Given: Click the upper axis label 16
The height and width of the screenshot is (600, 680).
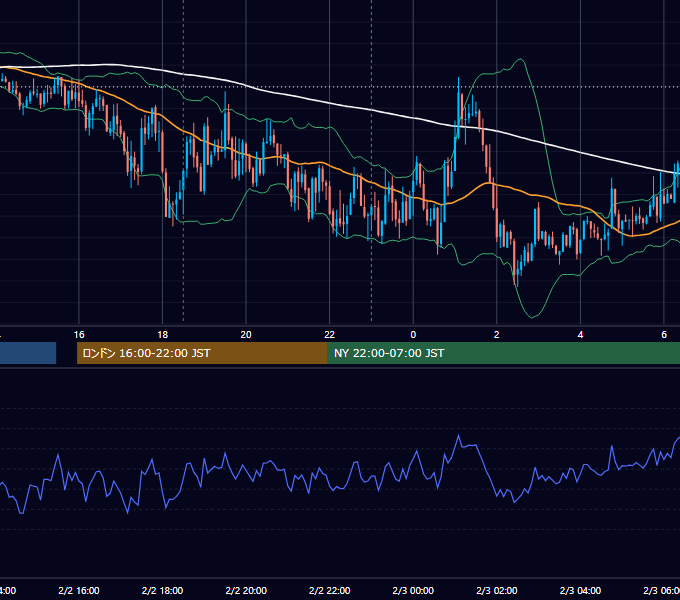Looking at the screenshot, I should tap(79, 335).
